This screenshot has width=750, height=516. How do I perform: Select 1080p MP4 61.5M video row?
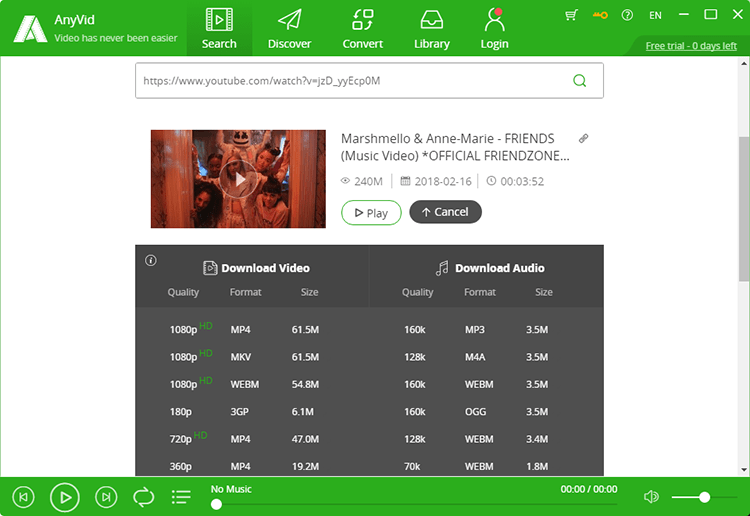252,329
